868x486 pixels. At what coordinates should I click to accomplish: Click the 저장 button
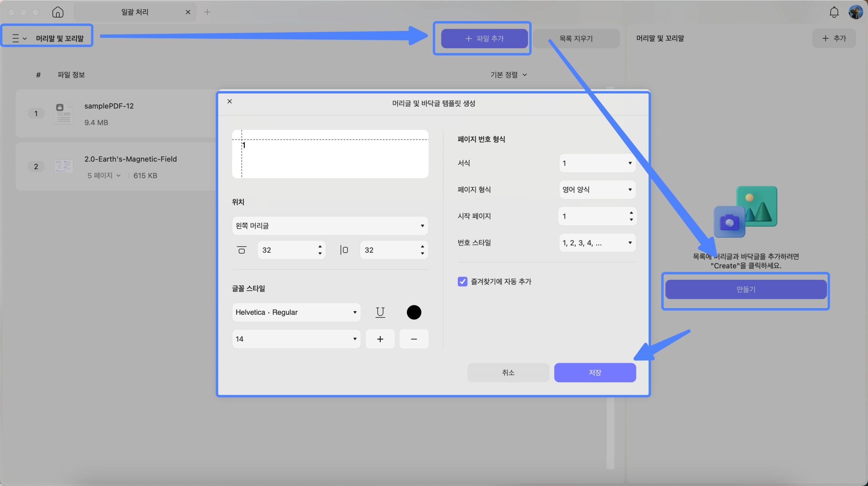coord(595,372)
